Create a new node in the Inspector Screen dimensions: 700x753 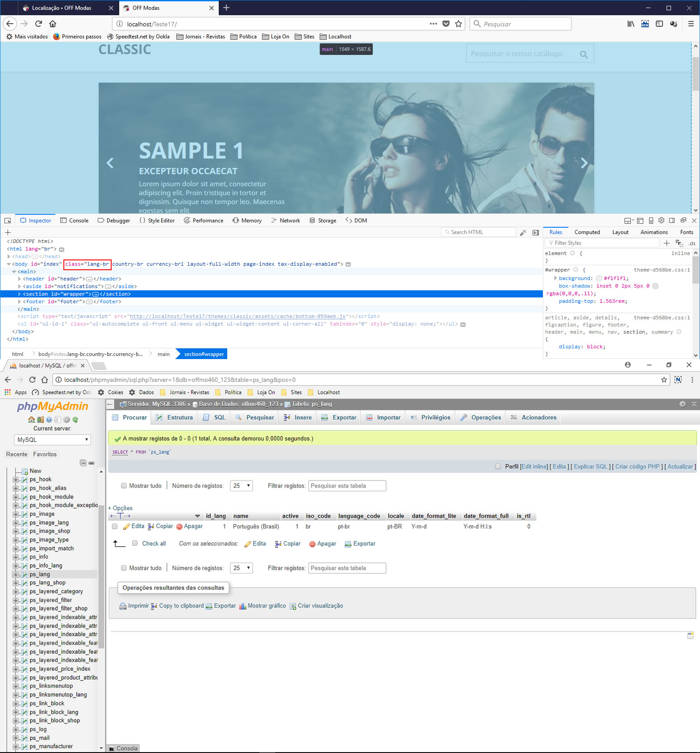(x=8, y=232)
